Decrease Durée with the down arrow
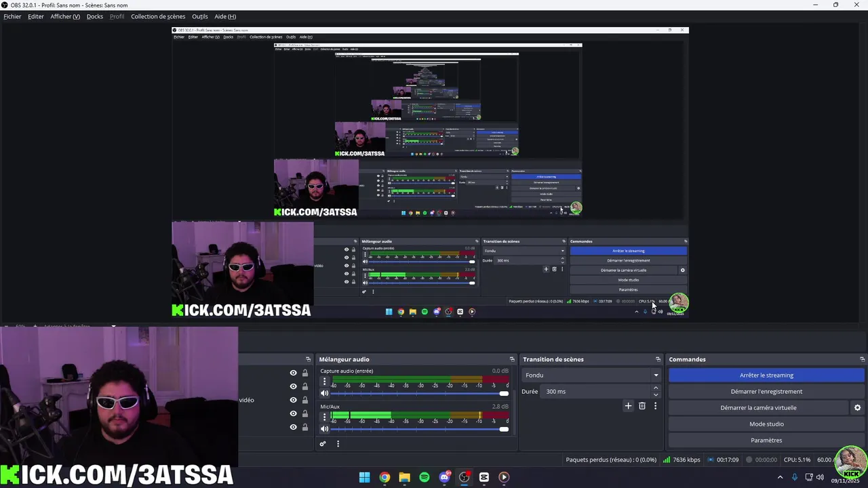This screenshot has height=488, width=868. coord(655,394)
